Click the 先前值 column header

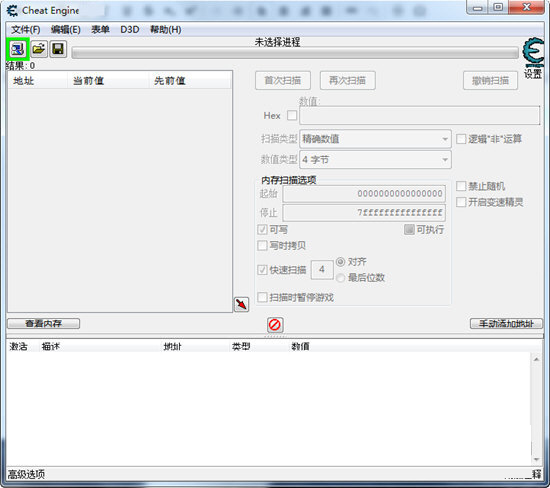pyautogui.click(x=189, y=81)
